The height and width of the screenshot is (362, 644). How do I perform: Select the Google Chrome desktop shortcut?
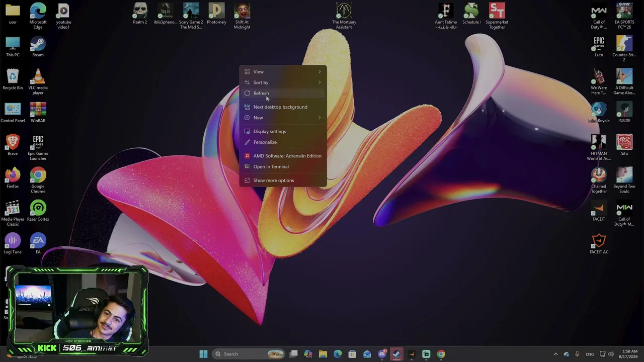[38, 180]
